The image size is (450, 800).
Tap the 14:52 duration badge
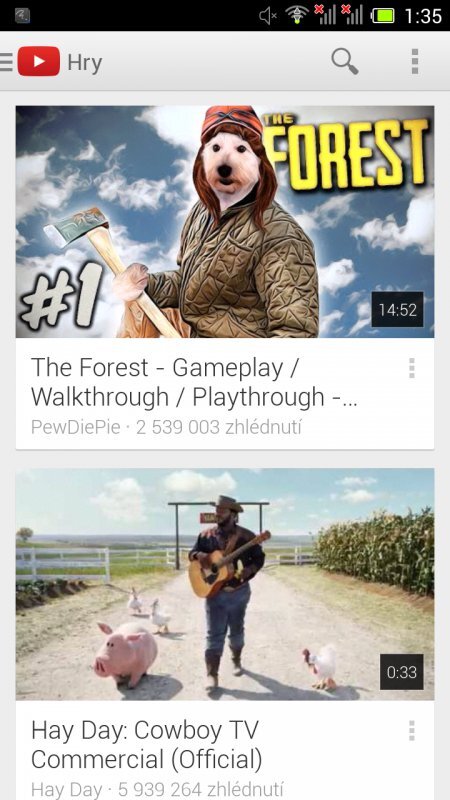pos(397,310)
